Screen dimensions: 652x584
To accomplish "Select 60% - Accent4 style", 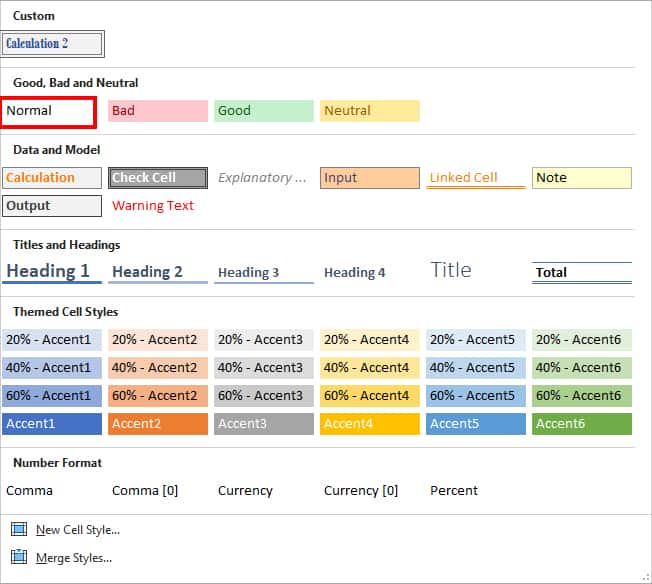I will coord(370,396).
